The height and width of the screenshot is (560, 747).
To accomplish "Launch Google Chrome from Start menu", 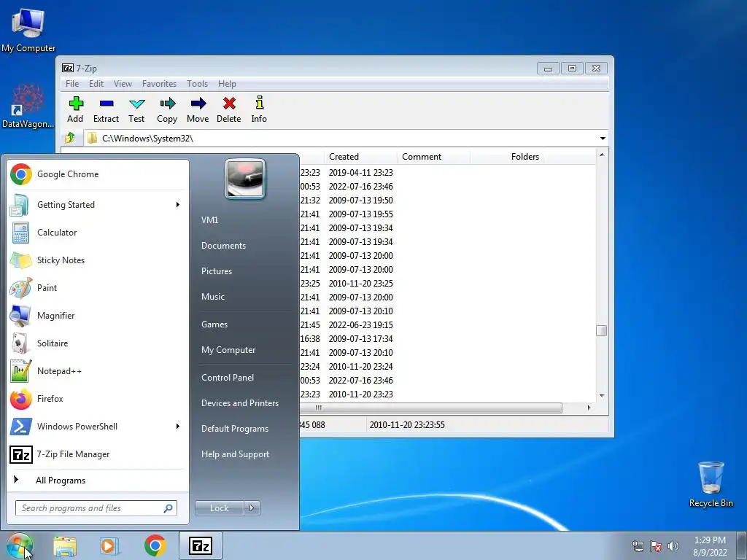I will [x=98, y=174].
